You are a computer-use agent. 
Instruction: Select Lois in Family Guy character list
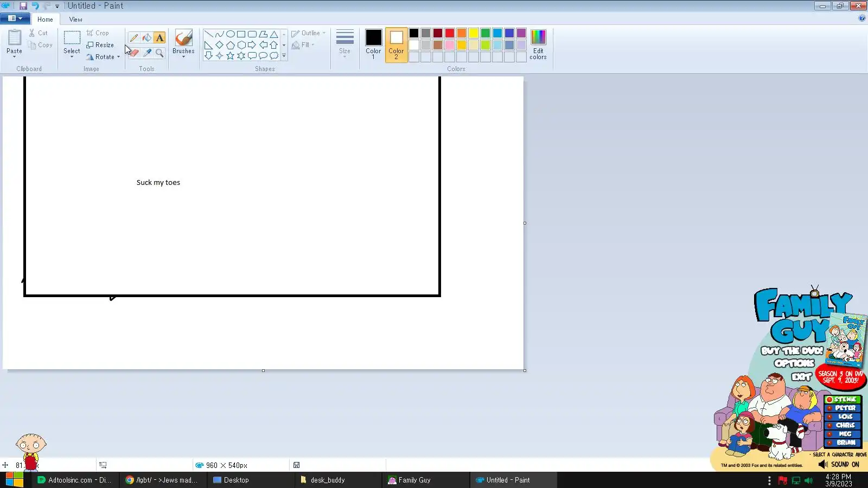tap(843, 417)
